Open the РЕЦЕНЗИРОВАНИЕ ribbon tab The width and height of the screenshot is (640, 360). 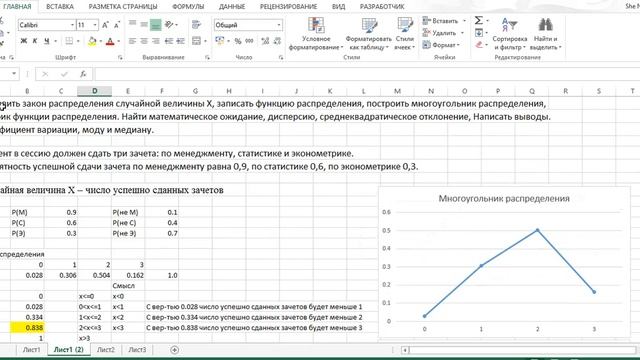pyautogui.click(x=289, y=7)
